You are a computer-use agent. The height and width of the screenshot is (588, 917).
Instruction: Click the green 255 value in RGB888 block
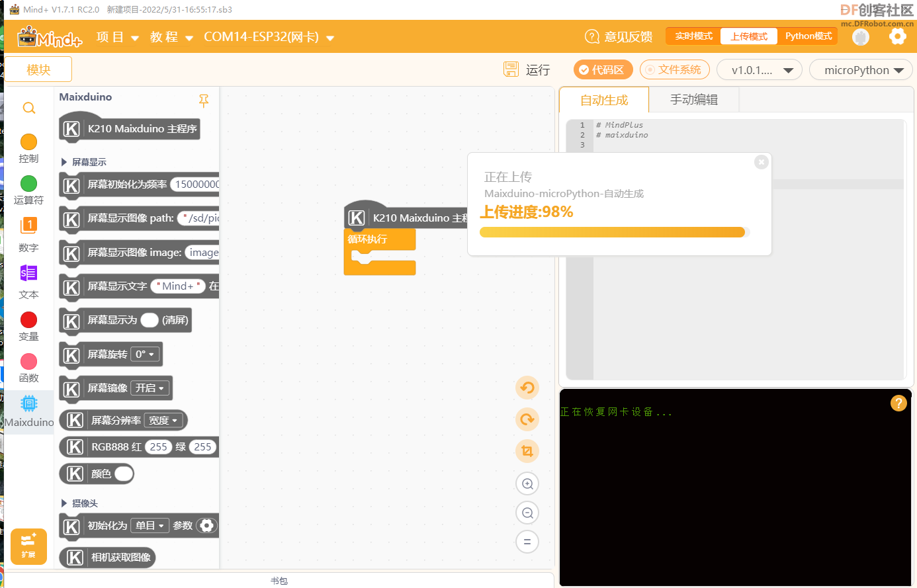coord(202,447)
